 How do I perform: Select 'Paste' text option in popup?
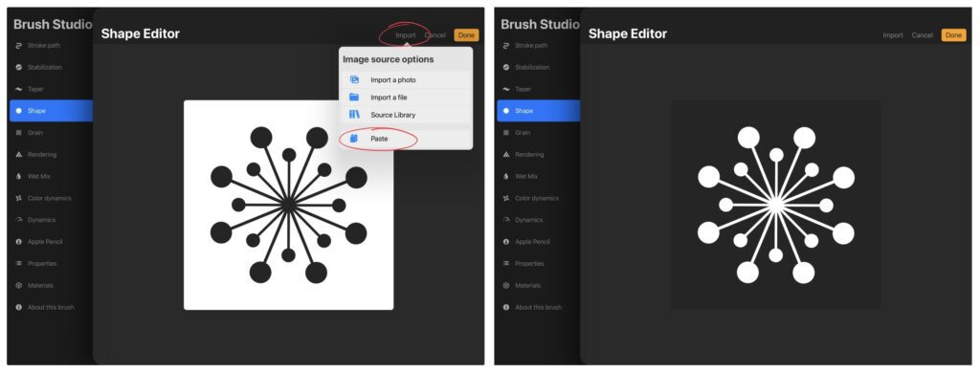[x=379, y=139]
